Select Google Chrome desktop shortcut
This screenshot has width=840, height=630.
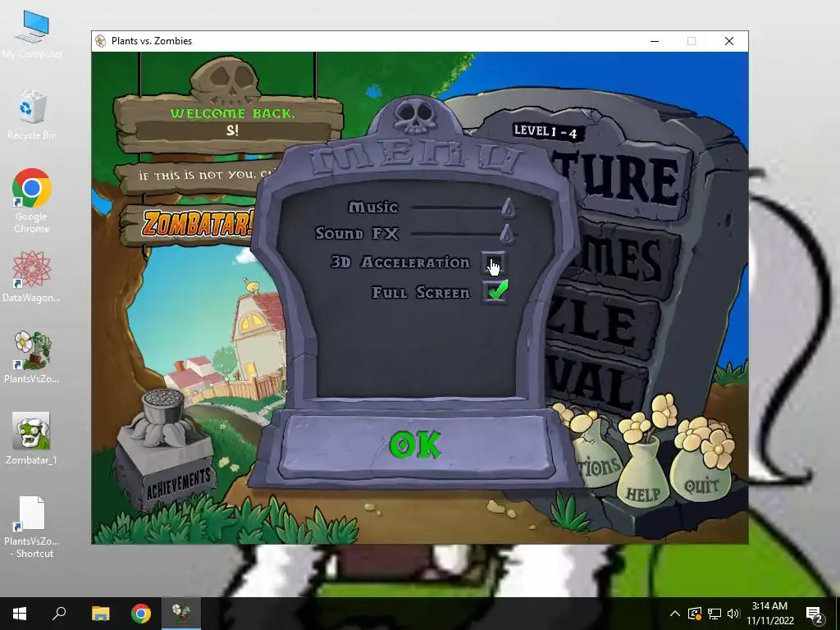point(32,201)
